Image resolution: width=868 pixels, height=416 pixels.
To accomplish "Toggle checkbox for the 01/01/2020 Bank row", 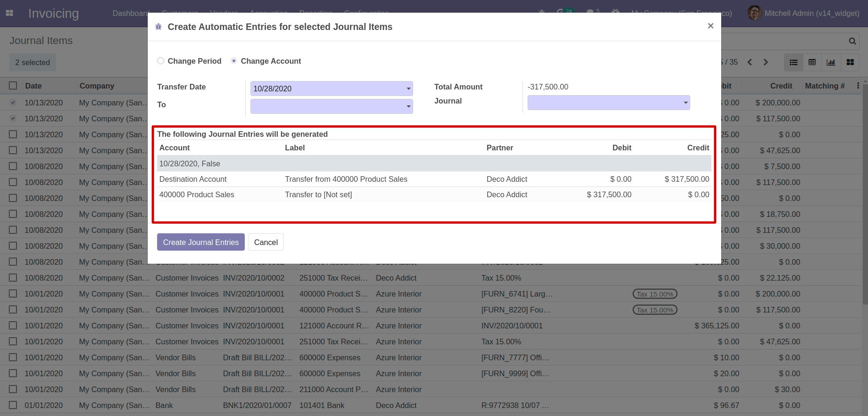I will click(x=13, y=405).
